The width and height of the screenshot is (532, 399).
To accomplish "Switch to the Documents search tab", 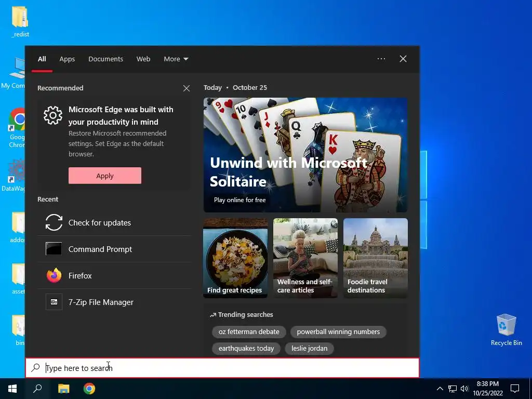I will click(105, 59).
